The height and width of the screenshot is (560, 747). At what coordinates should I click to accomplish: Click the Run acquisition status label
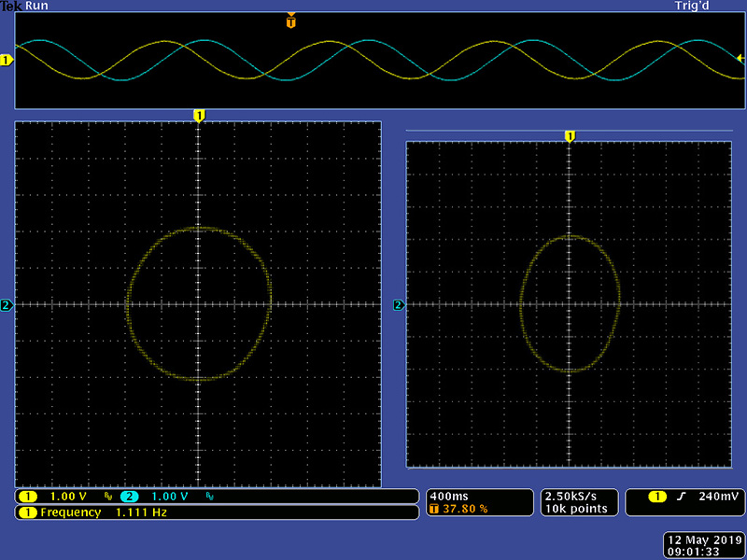pyautogui.click(x=36, y=6)
